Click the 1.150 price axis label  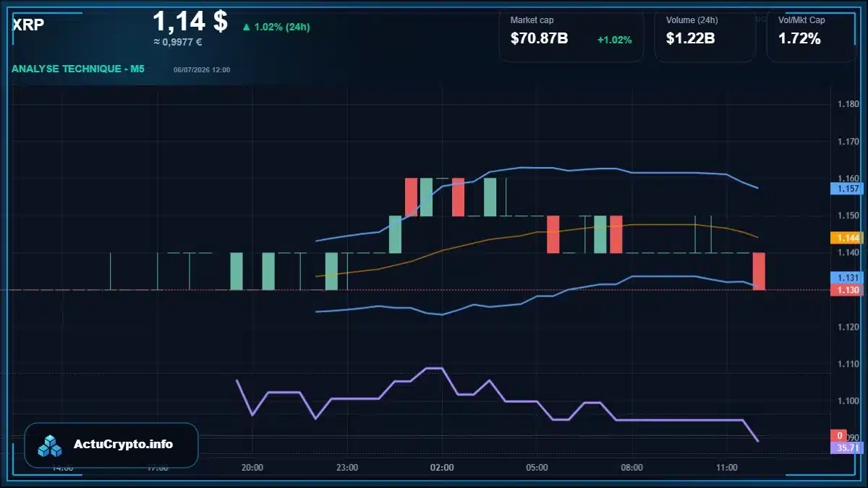847,215
